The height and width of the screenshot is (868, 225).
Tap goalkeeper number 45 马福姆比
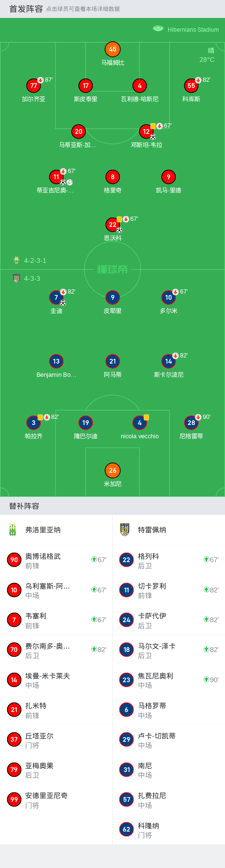(113, 49)
